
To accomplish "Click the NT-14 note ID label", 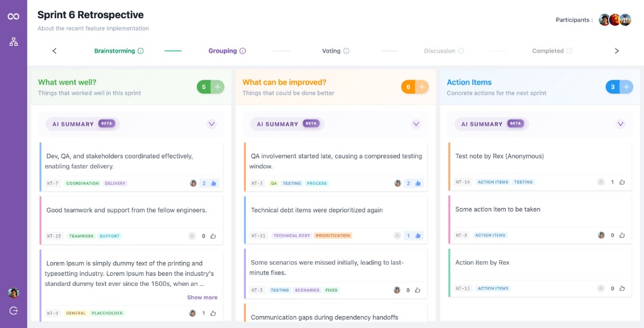I will click(x=463, y=182).
